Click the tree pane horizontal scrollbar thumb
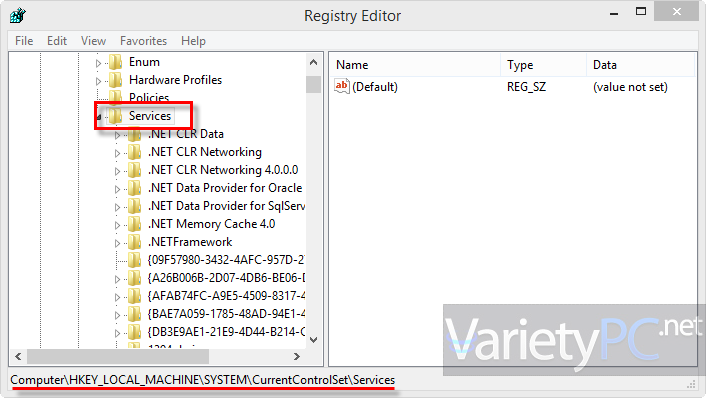706x398 pixels. [x=118, y=357]
